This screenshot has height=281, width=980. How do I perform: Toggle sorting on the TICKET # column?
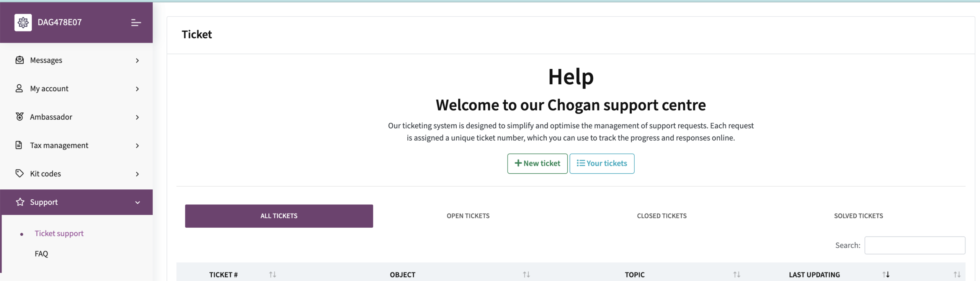click(x=273, y=274)
